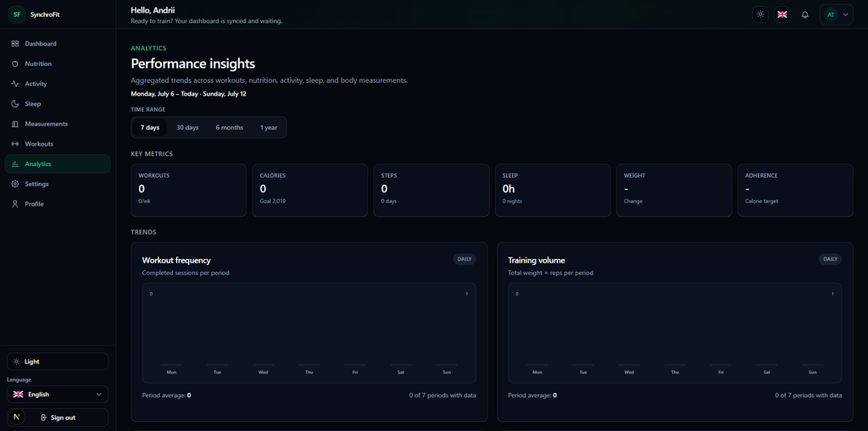
Task: Open notifications with the bell icon
Action: coord(805,15)
